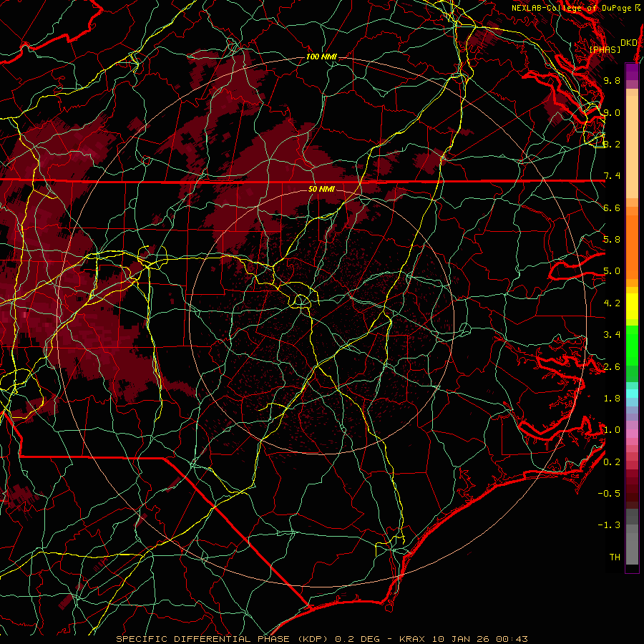Screen dimensions: 644x644
Task: Pick the pale peach segment near 8.2
Action: 632,147
